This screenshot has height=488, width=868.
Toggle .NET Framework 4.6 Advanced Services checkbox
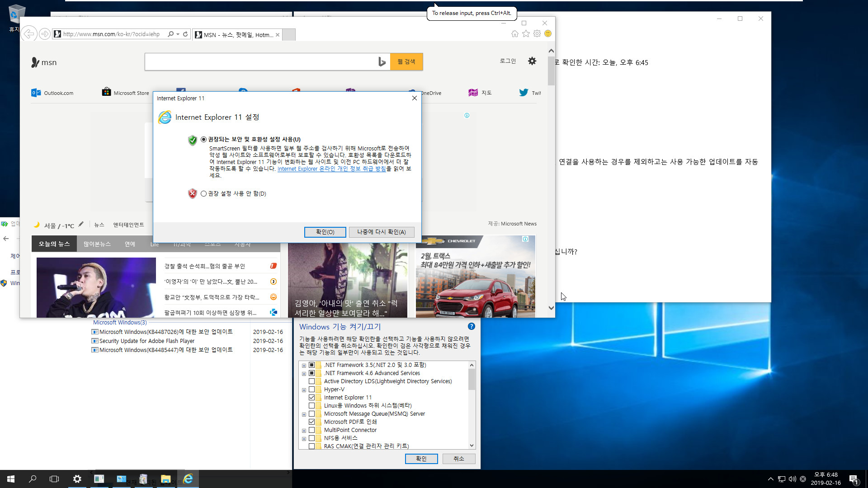[311, 373]
